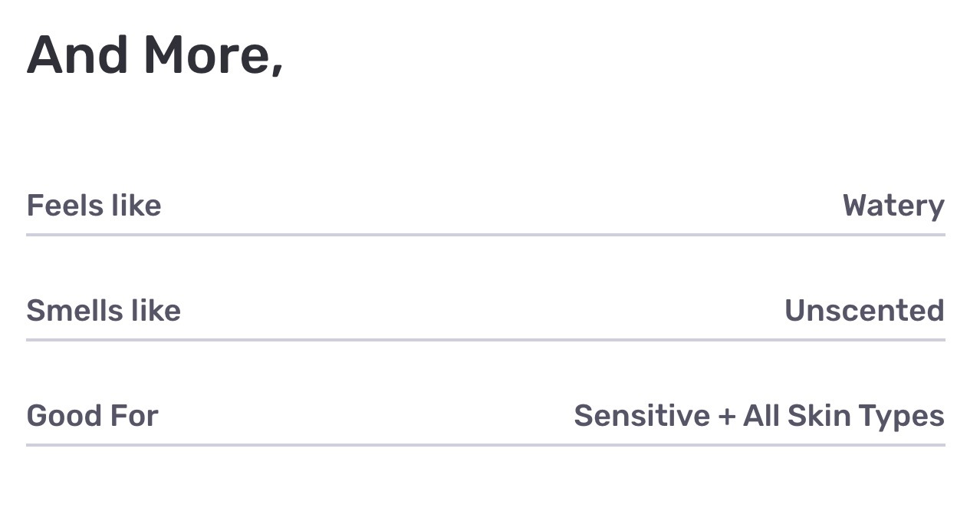Click the word "Sensitive" in Good For row
This screenshot has height=531, width=980.
pos(643,416)
